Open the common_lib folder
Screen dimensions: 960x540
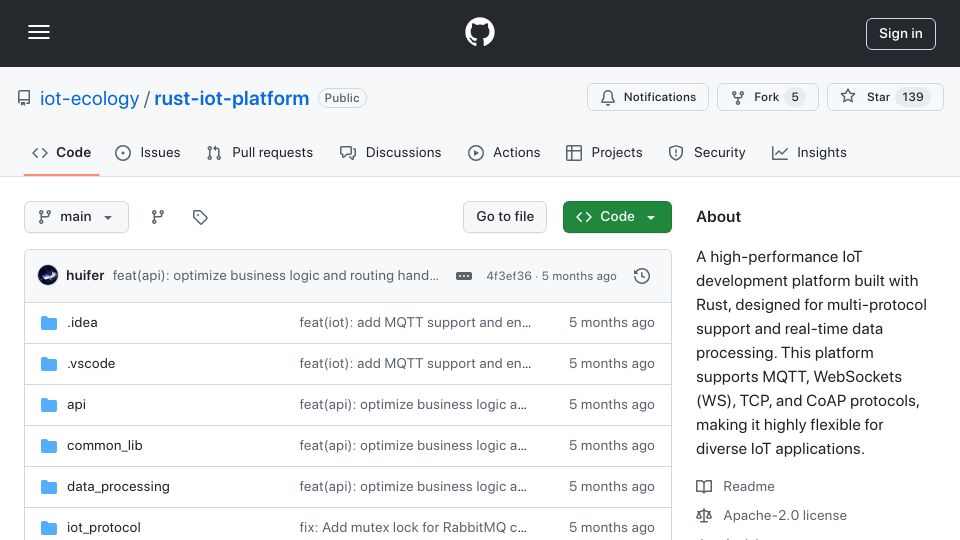(x=105, y=446)
